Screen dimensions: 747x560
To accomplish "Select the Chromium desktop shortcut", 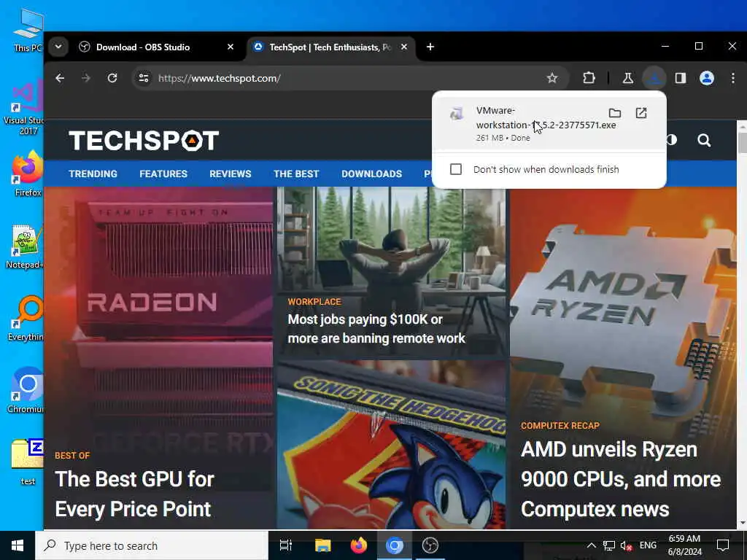I will pyautogui.click(x=26, y=389).
